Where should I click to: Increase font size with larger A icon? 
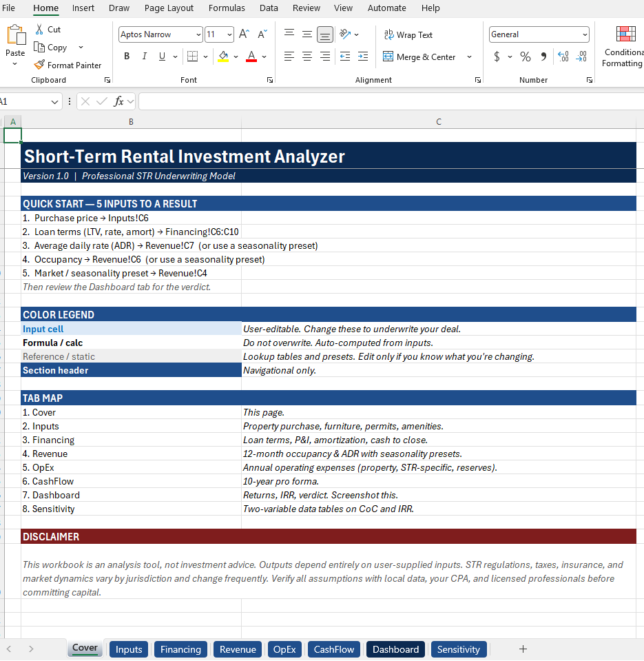[245, 34]
